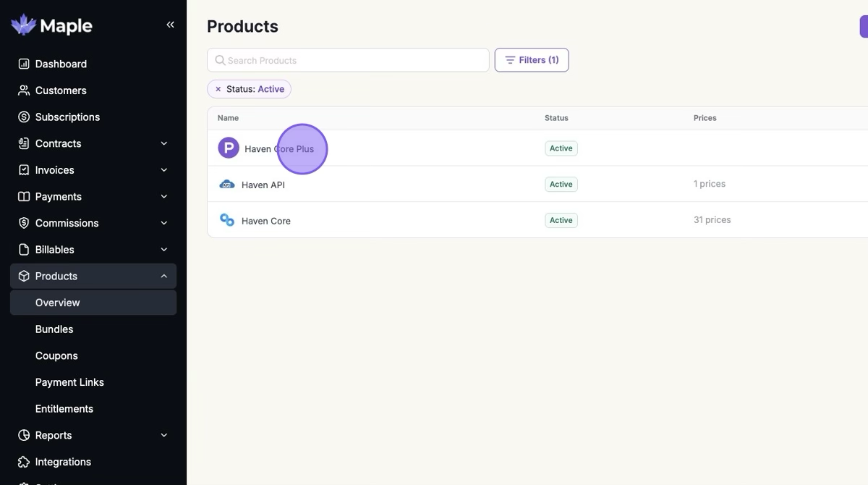Click the Reports pie chart icon

[x=24, y=435]
